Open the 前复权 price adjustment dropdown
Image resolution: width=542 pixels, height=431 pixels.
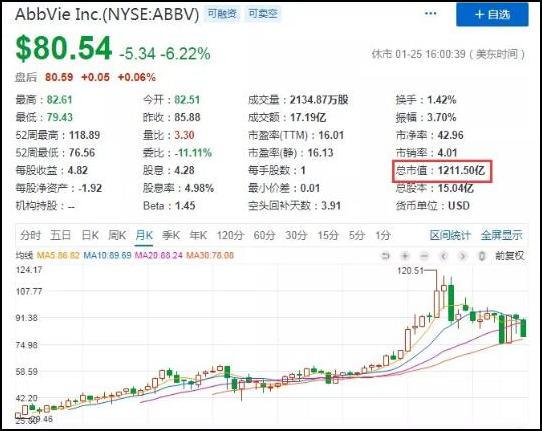510,256
